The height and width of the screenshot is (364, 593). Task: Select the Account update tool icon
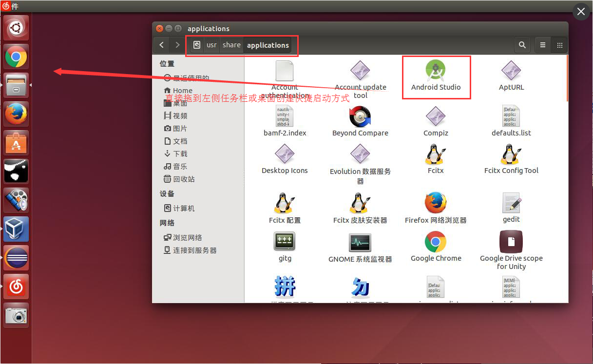pyautogui.click(x=360, y=71)
